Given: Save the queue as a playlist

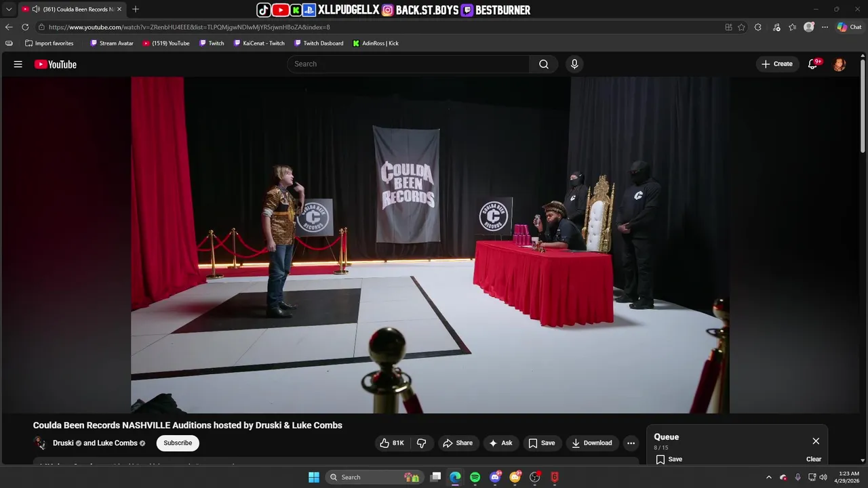Looking at the screenshot, I should [669, 459].
